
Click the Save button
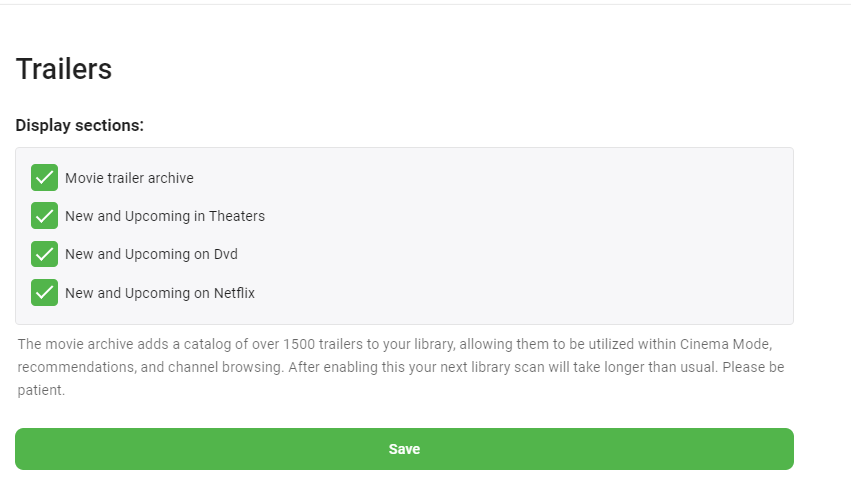click(x=404, y=449)
